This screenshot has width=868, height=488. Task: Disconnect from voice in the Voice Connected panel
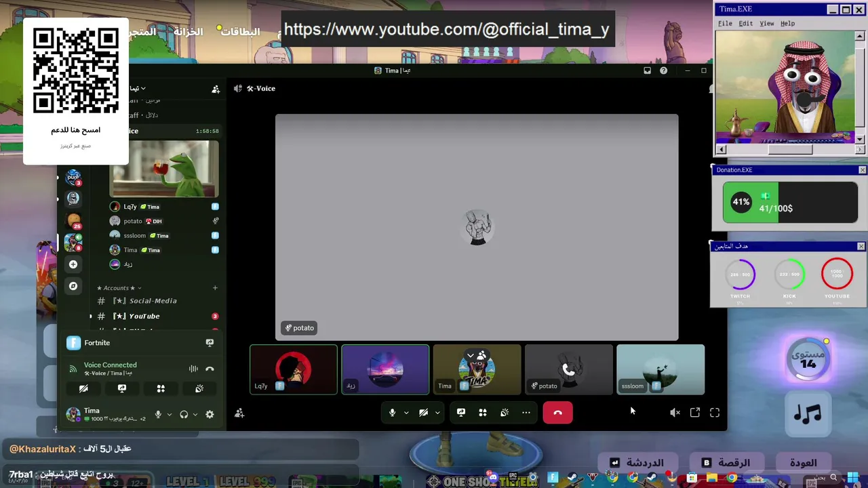(210, 369)
